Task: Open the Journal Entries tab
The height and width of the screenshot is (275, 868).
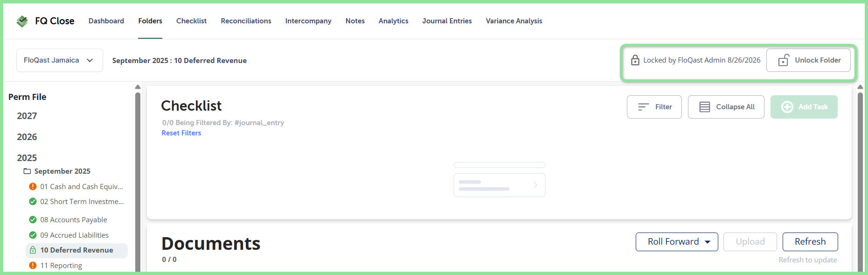Action: [x=447, y=21]
